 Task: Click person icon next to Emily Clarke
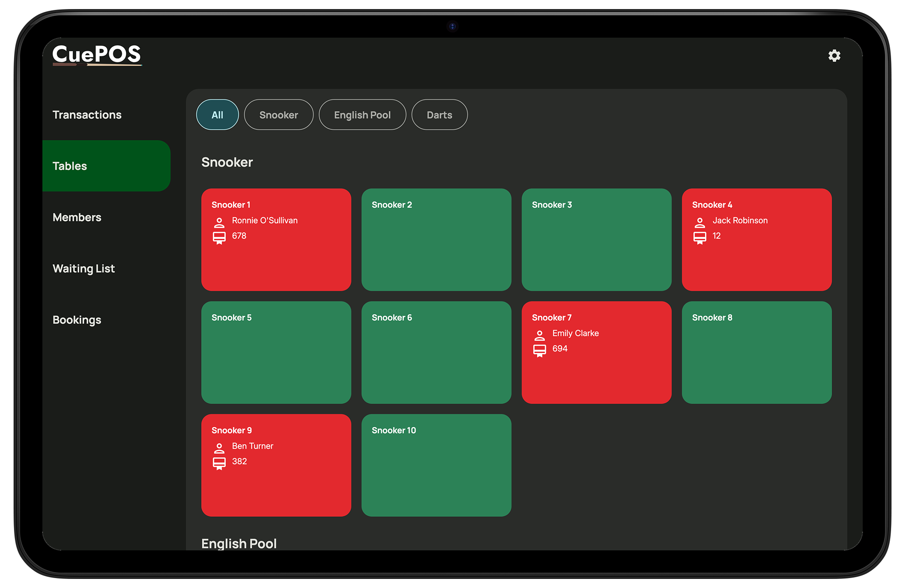point(540,335)
